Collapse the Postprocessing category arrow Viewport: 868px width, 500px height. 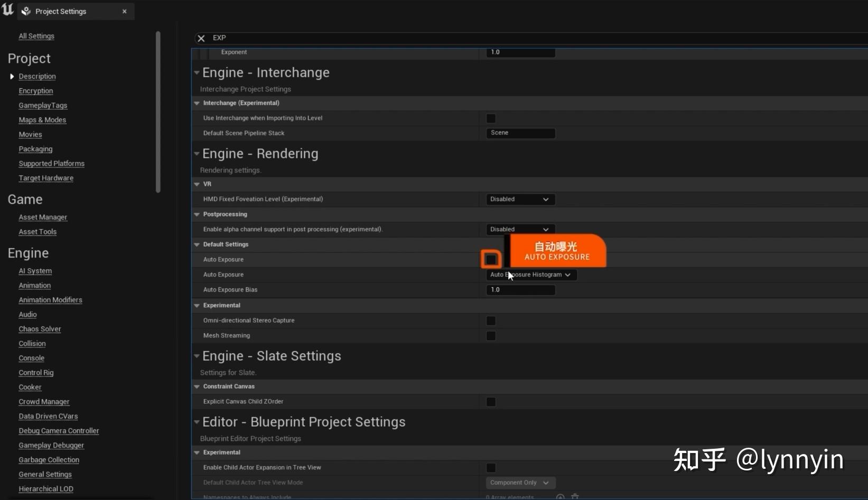pos(197,214)
